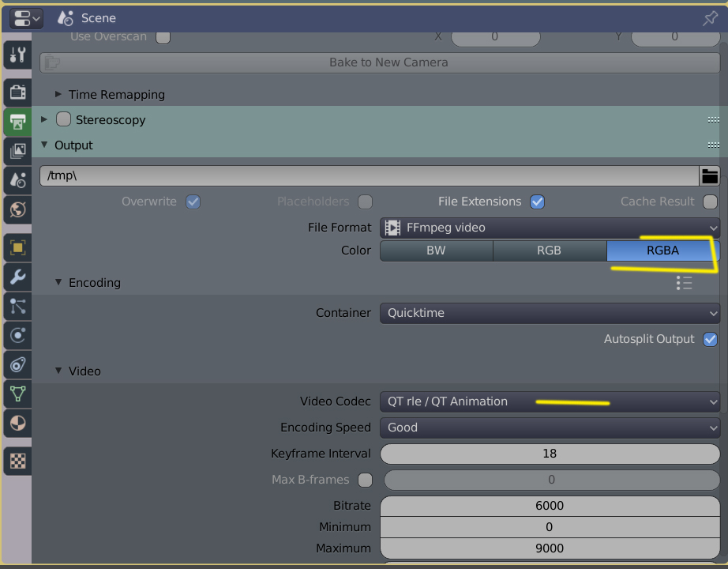Open Encoding presets list button
The image size is (728, 569).
pos(684,283)
